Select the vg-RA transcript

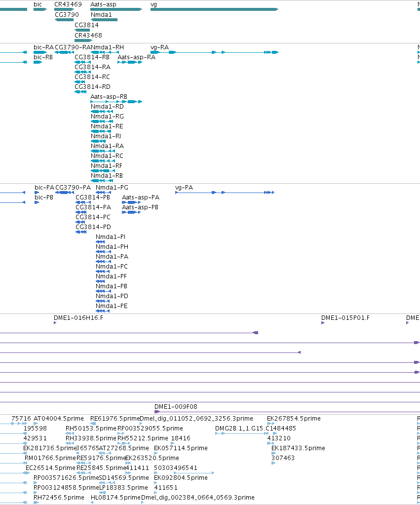click(x=214, y=52)
